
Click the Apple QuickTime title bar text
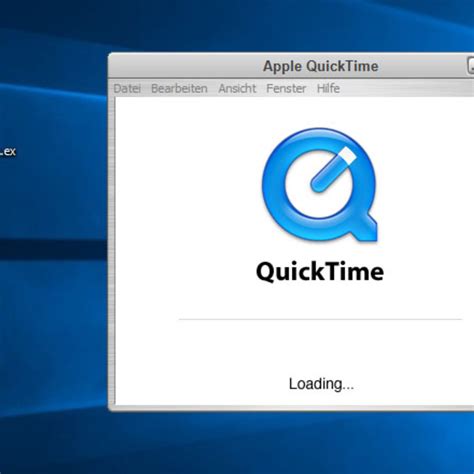[321, 66]
